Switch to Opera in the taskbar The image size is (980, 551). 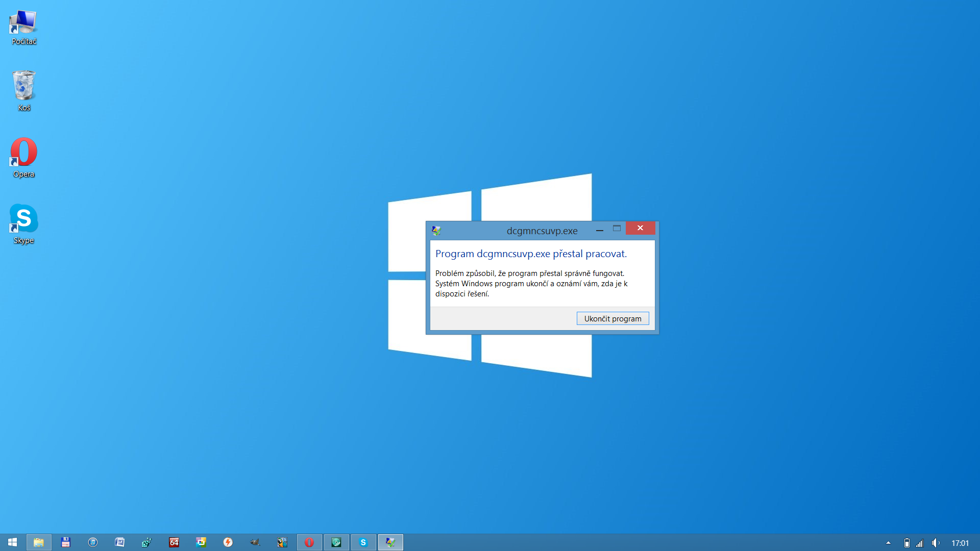point(309,542)
